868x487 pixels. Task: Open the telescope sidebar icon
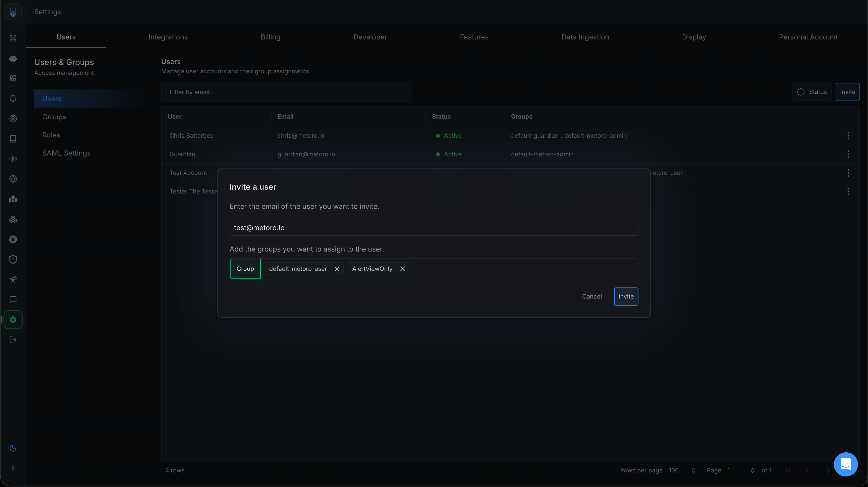(13, 279)
